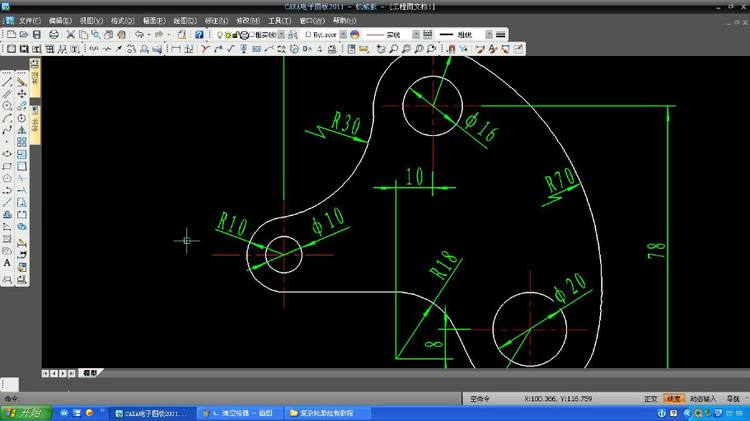Screen dimensions: 750x421
Task: Click the Copy icon
Action: tap(83, 34)
